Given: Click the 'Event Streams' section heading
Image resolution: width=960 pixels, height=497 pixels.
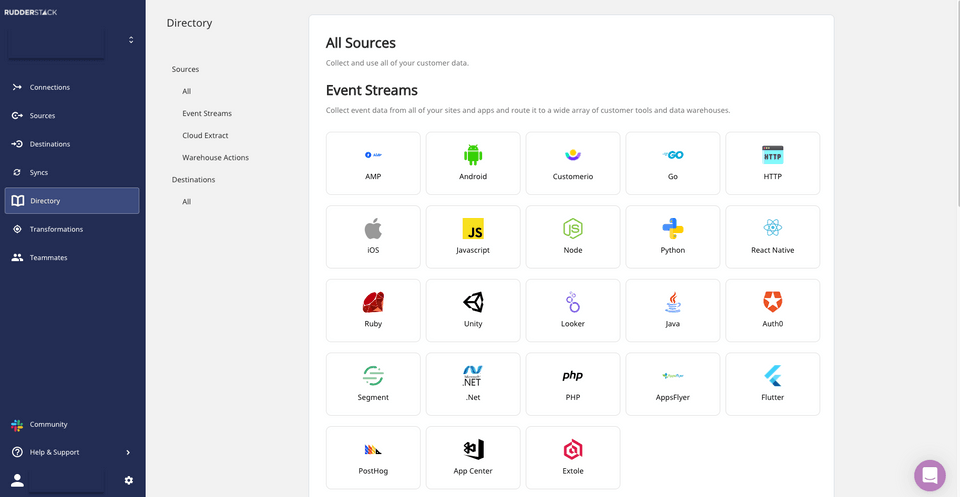Looking at the screenshot, I should click(372, 90).
